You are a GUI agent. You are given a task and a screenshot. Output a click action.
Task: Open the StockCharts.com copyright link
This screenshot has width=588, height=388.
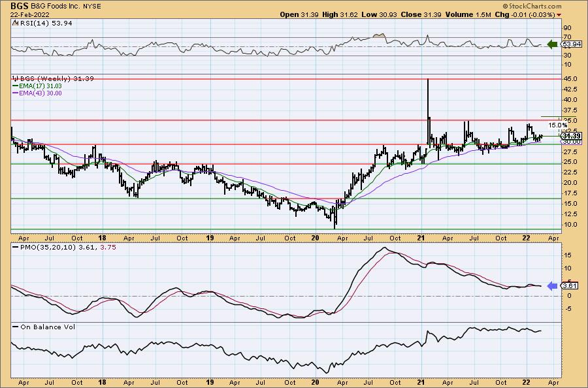coord(531,6)
